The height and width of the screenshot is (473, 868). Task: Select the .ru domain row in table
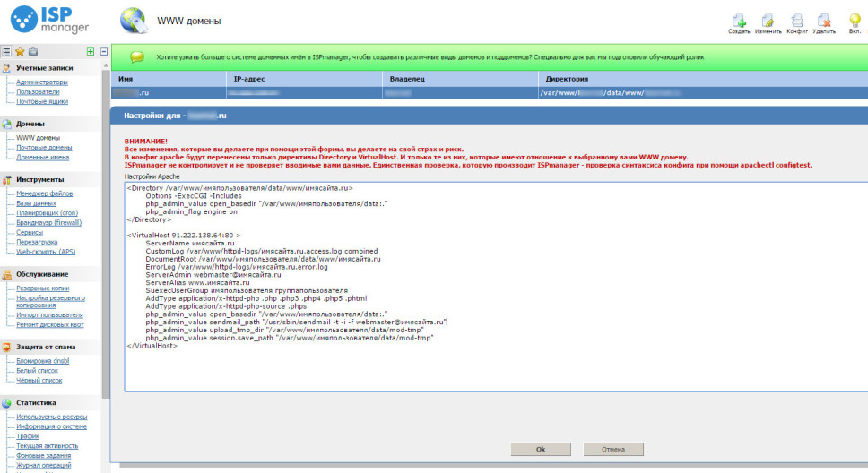(490, 93)
